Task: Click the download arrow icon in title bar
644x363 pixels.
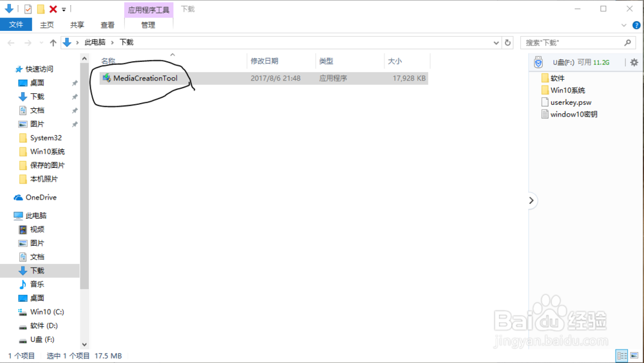Action: point(8,8)
